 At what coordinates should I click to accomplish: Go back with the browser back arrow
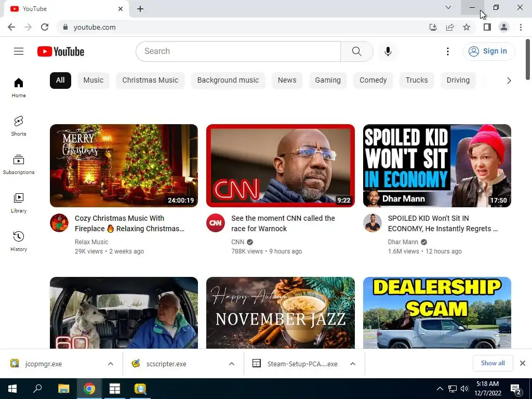[x=11, y=27]
